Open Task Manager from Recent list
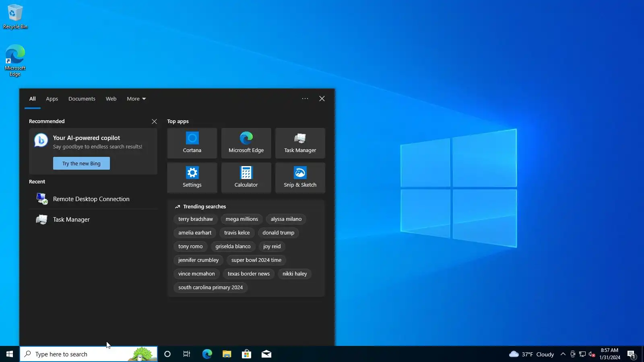Viewport: 644px width, 362px height. [x=93, y=220]
